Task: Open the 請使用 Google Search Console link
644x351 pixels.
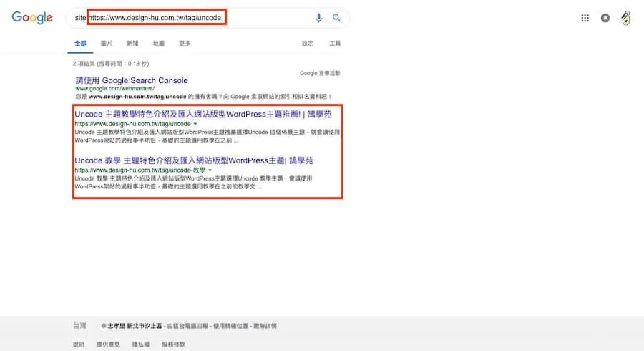Action: (132, 80)
